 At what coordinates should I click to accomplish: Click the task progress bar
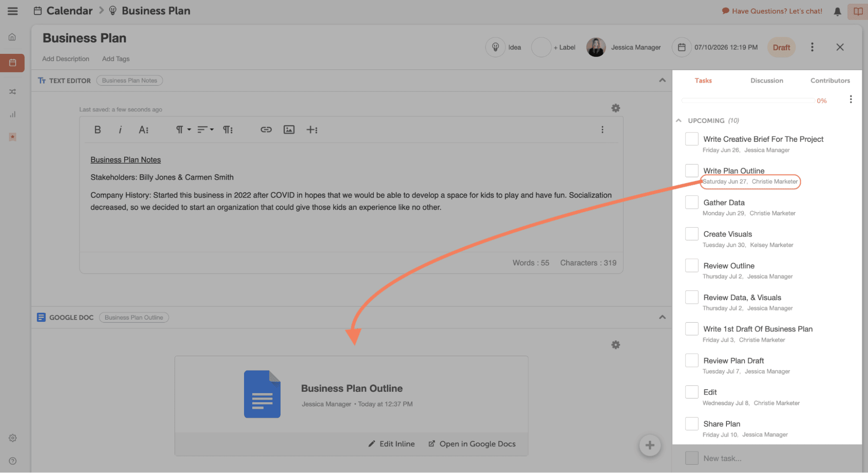(x=748, y=100)
